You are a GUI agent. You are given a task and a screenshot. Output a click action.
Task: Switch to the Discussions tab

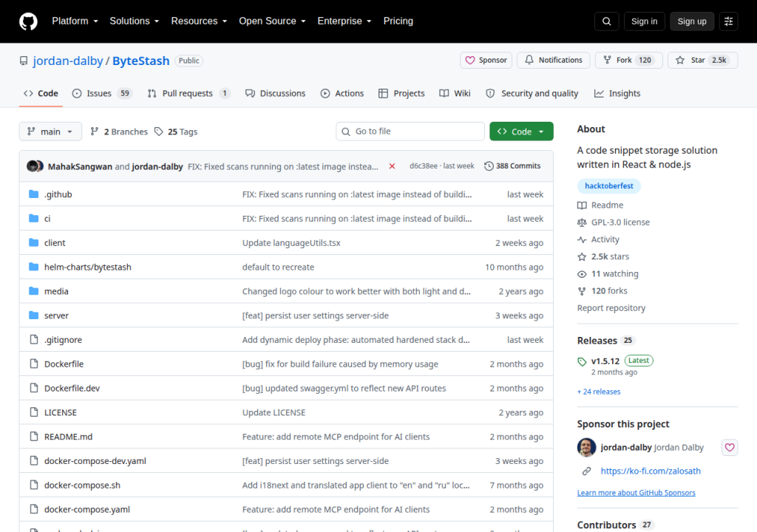pos(275,93)
